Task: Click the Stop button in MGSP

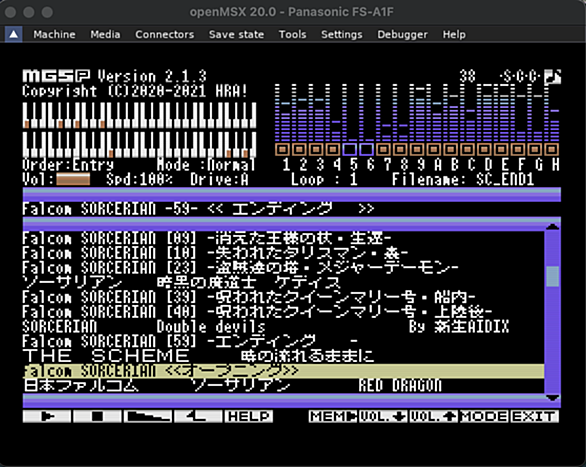Action: tap(97, 416)
